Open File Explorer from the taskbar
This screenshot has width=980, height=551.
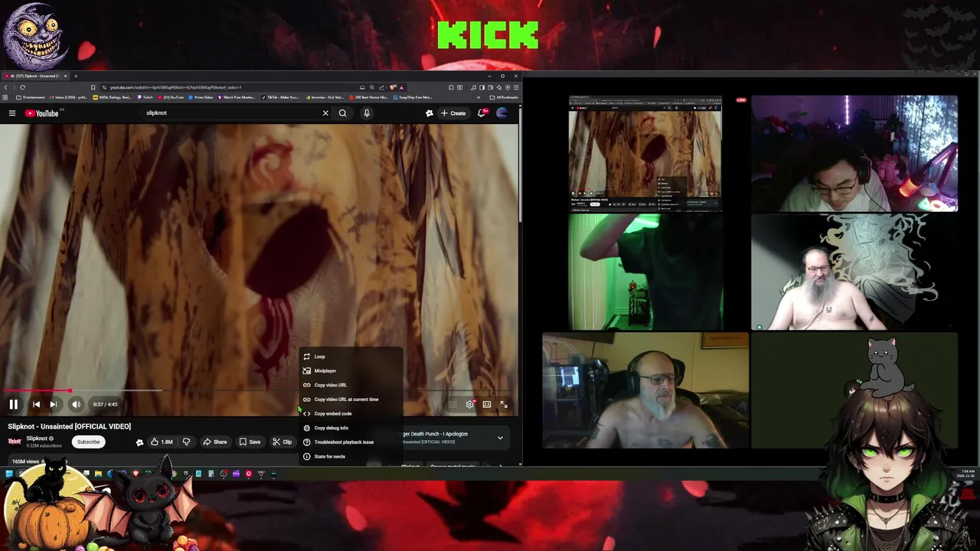coord(98,474)
